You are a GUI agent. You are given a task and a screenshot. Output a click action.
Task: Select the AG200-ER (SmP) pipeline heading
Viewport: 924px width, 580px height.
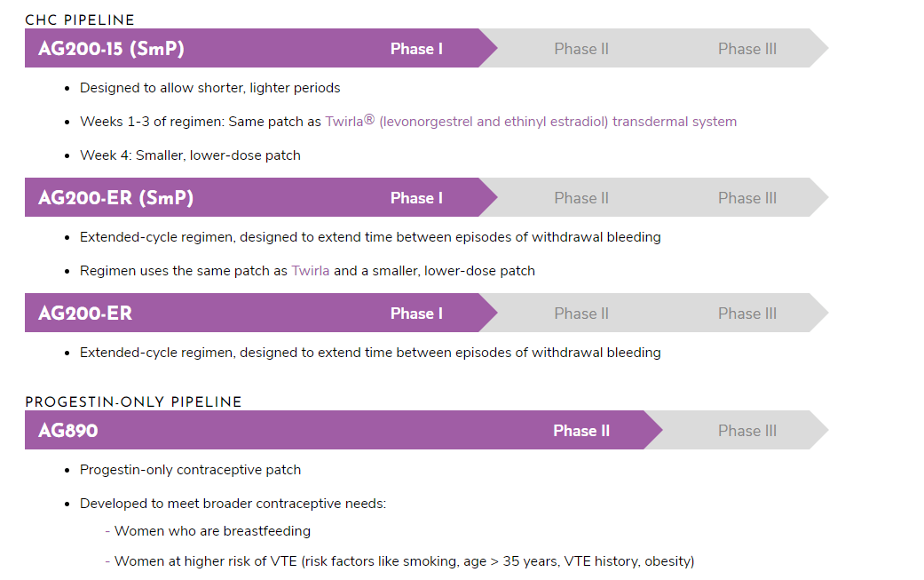coord(116,197)
